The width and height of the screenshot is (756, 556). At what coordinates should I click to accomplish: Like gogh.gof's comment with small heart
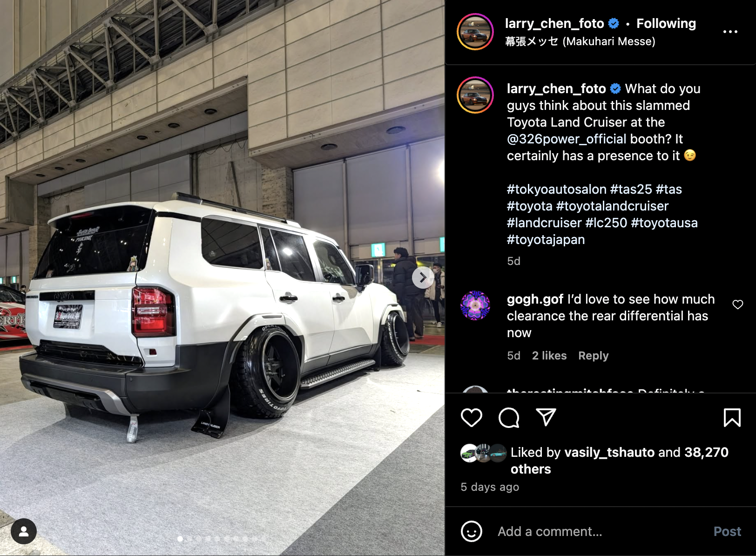[738, 305]
